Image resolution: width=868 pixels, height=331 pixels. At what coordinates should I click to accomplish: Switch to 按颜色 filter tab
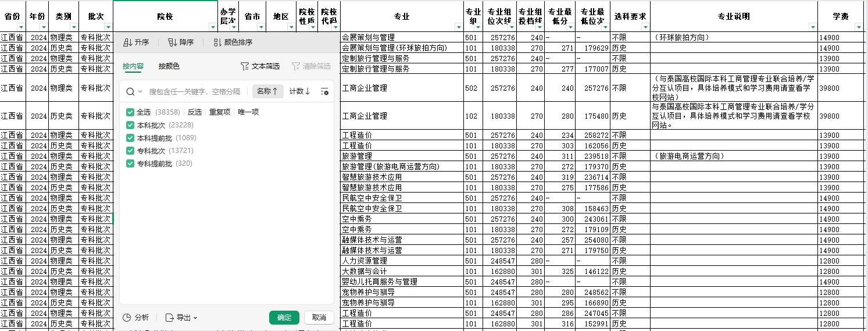[x=169, y=66]
